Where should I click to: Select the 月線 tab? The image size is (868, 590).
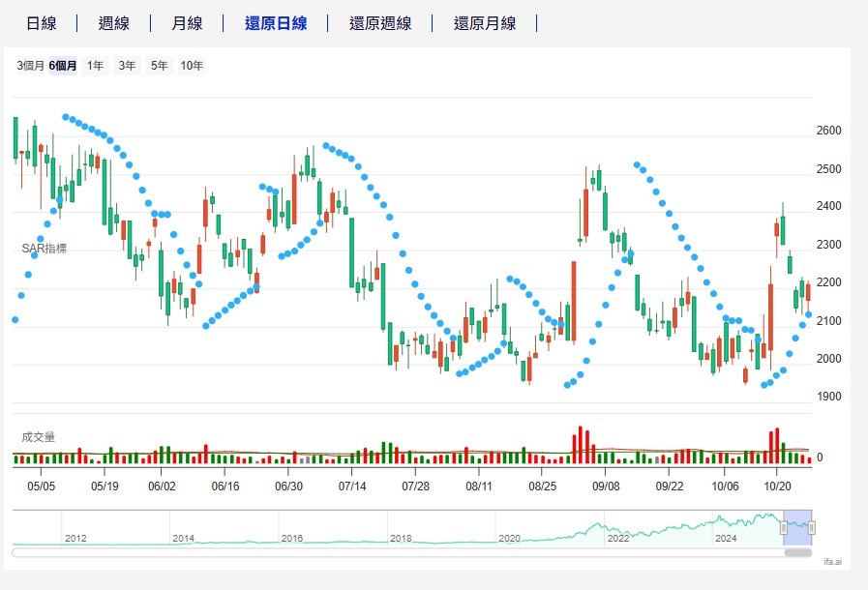pos(187,23)
